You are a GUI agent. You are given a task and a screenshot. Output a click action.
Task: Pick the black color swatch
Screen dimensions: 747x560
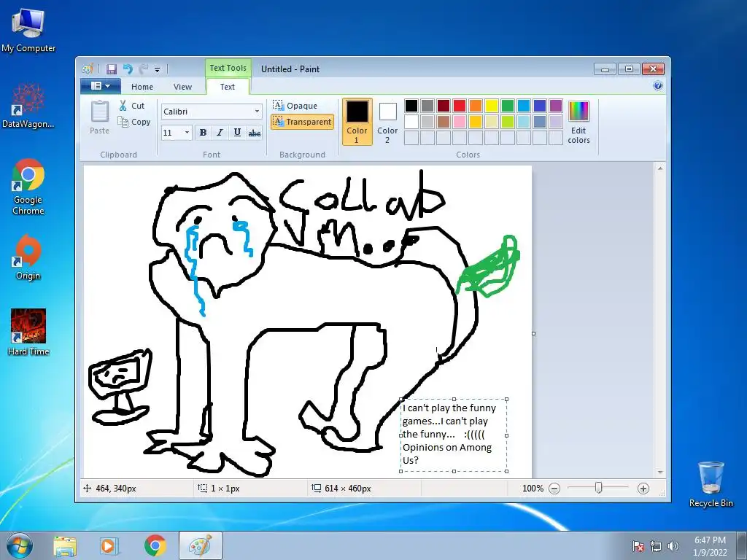coord(411,106)
